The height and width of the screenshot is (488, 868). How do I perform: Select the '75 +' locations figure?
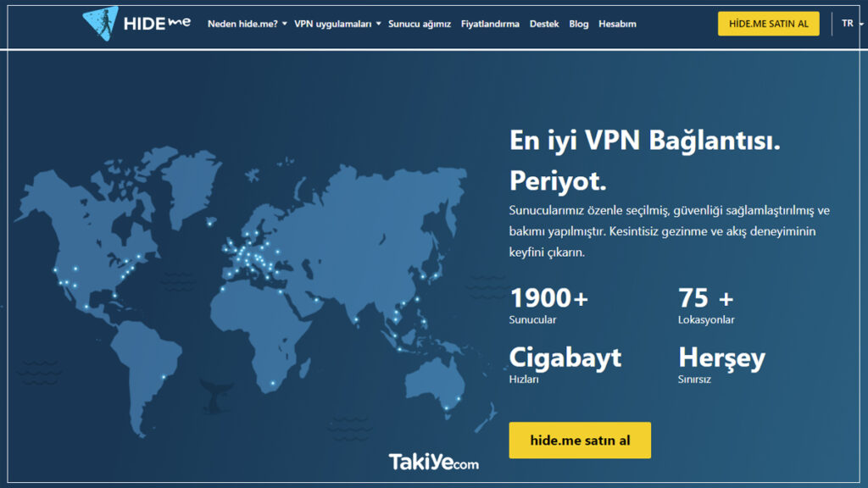(706, 297)
